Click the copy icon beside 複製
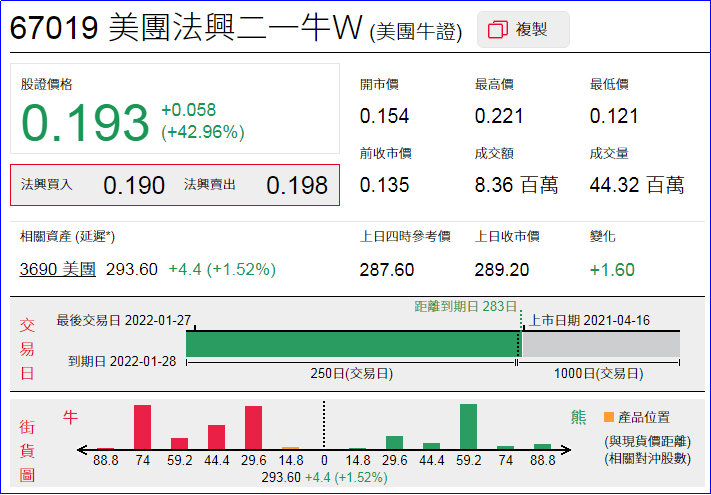This screenshot has width=711, height=495. [x=497, y=30]
